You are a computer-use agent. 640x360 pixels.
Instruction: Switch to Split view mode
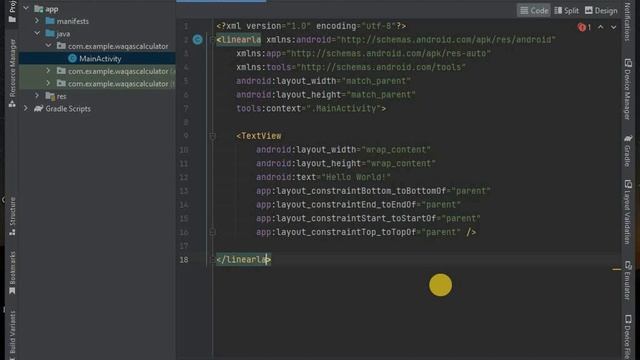[x=567, y=11]
